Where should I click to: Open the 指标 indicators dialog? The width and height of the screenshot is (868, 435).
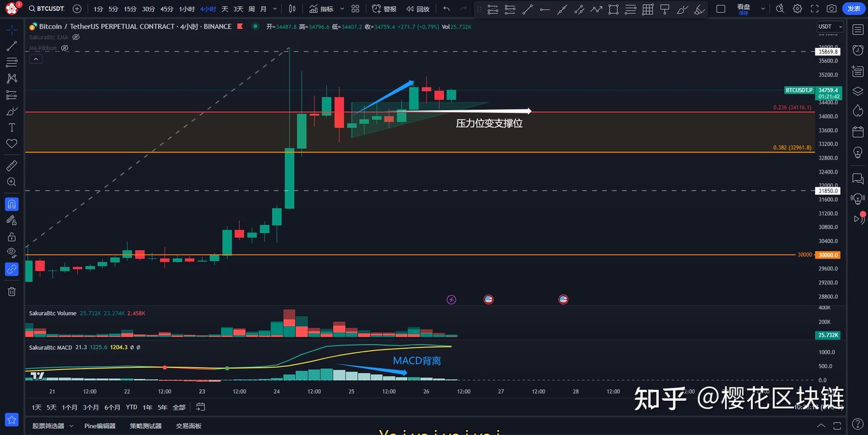[x=321, y=9]
